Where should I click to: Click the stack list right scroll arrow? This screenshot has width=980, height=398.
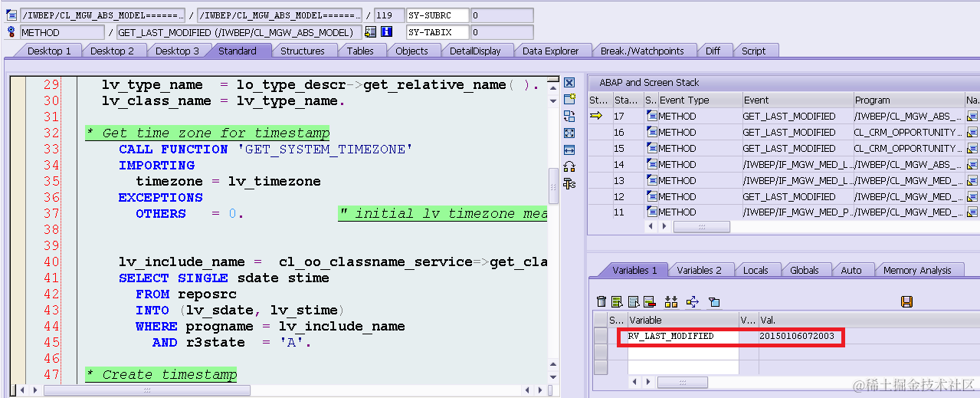click(x=665, y=227)
